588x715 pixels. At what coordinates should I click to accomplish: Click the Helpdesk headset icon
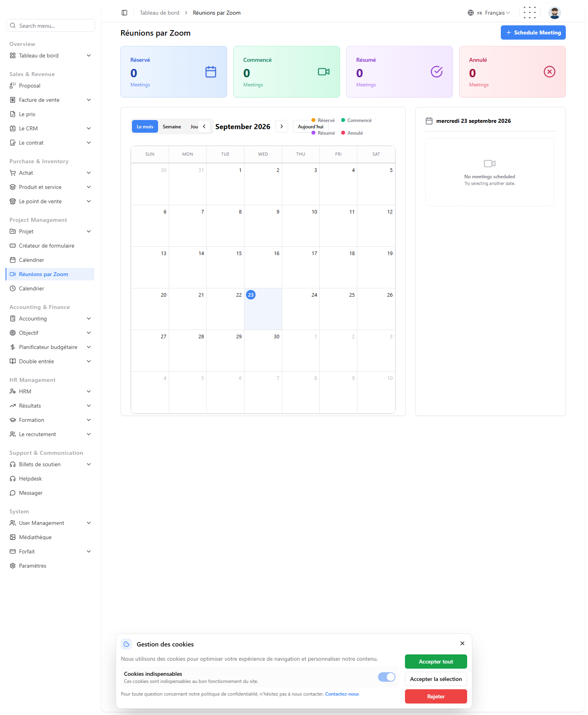point(13,479)
